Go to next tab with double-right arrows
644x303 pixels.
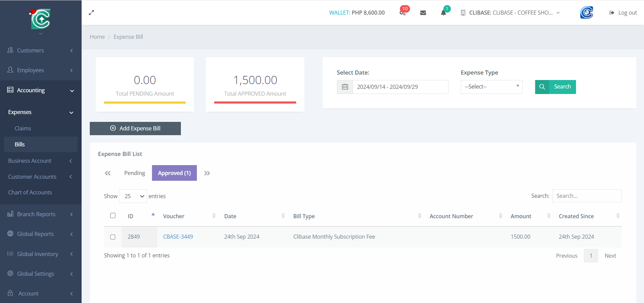207,173
